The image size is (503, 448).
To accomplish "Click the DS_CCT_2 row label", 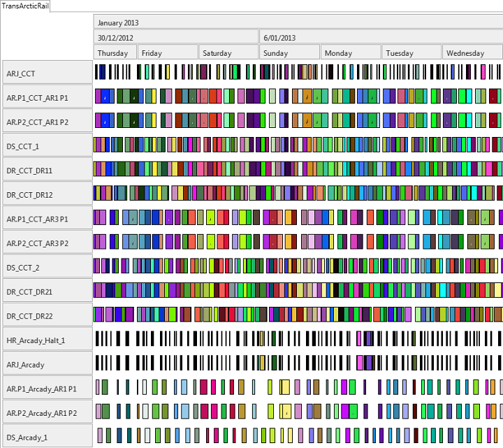I will [47, 267].
